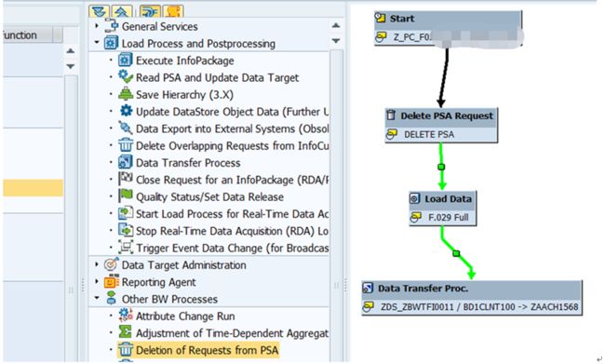Select the Data Transfer Process entry
The image size is (605, 364).
click(188, 163)
